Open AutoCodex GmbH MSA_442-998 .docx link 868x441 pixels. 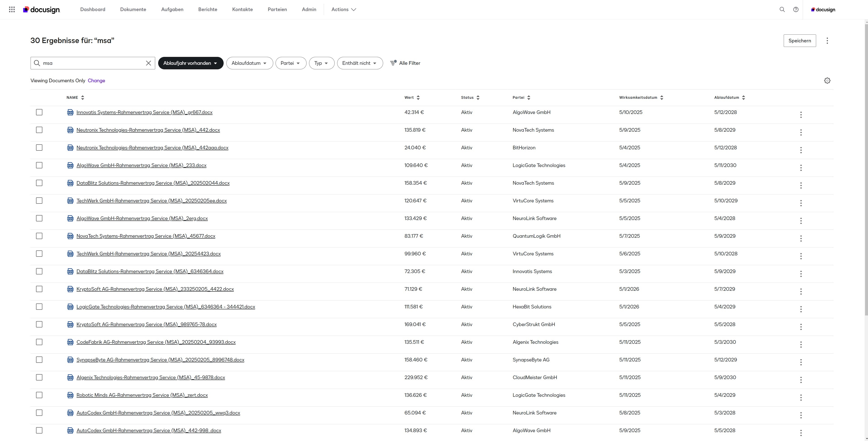coord(149,431)
